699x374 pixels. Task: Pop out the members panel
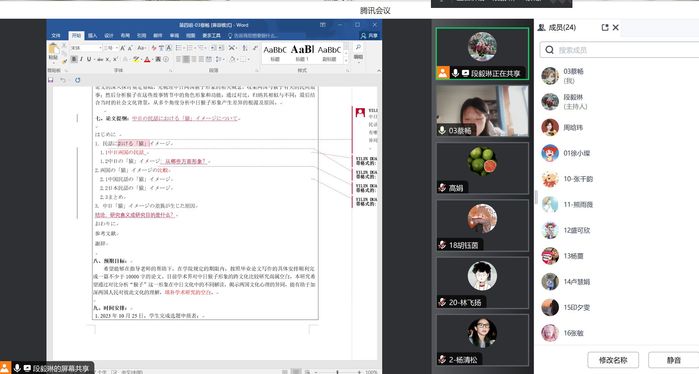coord(605,28)
